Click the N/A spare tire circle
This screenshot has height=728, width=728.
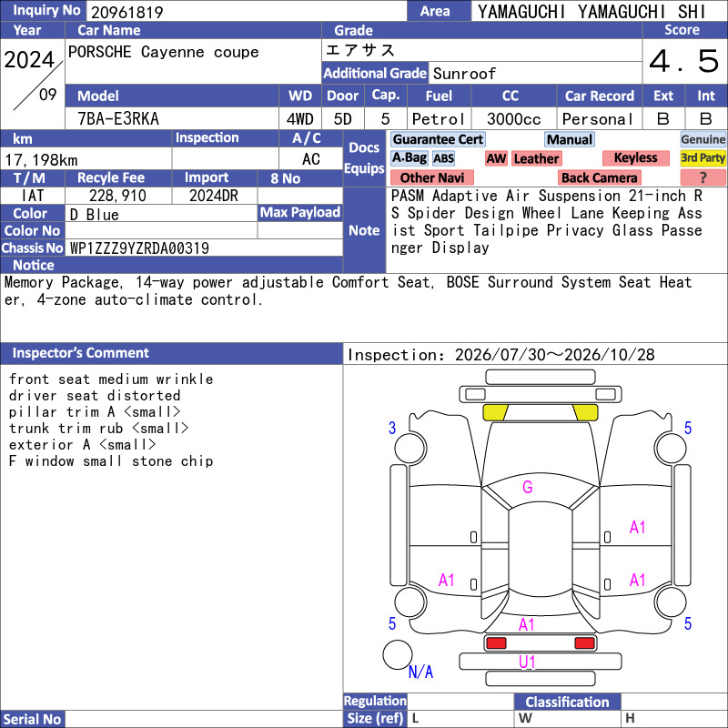tap(398, 654)
